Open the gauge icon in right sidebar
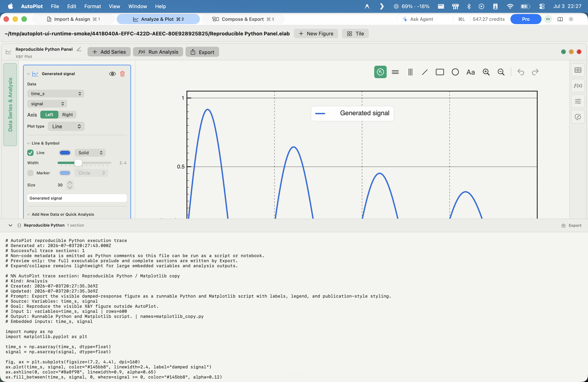The image size is (588, 382). (x=578, y=117)
